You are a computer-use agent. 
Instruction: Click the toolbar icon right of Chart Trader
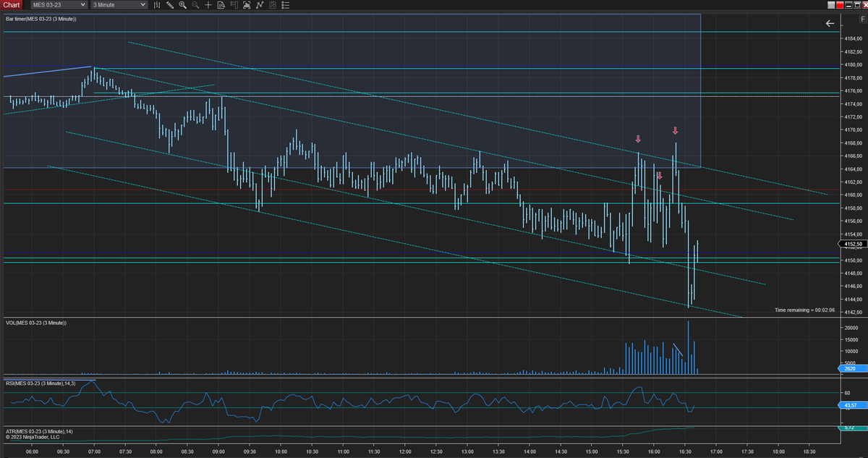[x=247, y=5]
